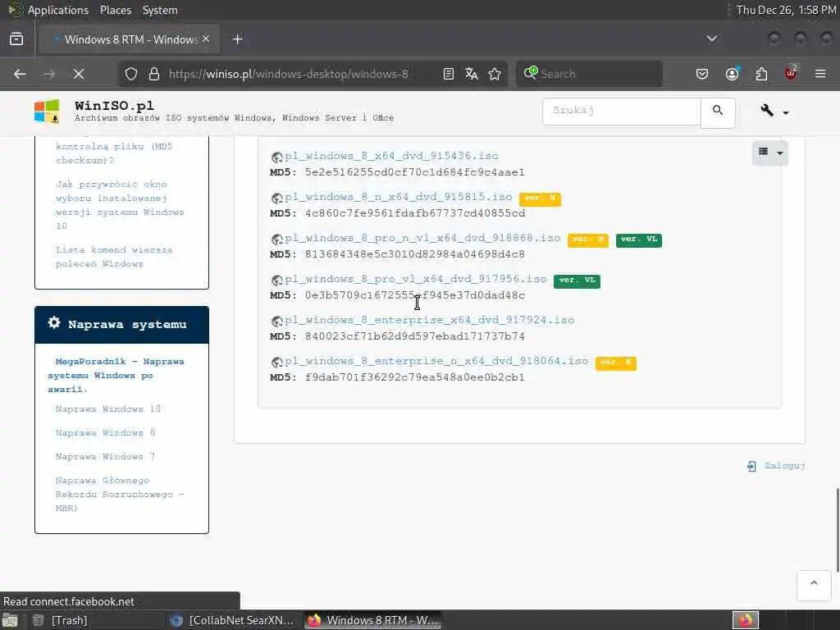This screenshot has height=630, width=840.
Task: Open a new browser tab
Action: [x=238, y=39]
